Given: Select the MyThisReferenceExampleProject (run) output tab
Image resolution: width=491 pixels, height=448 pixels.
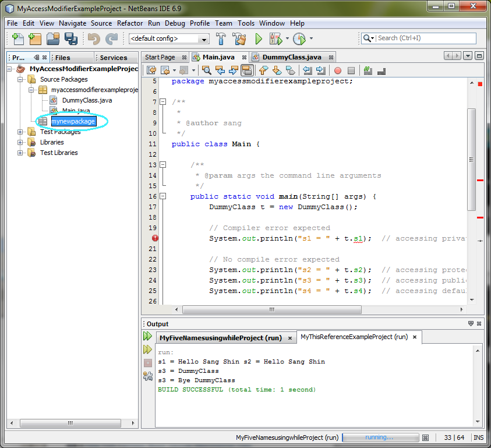Looking at the screenshot, I should 354,337.
